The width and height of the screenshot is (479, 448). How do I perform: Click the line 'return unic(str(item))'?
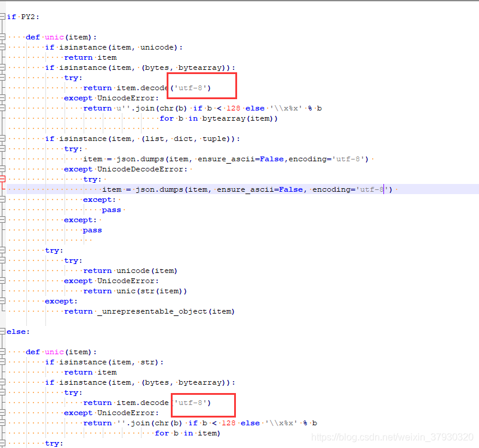[135, 291]
